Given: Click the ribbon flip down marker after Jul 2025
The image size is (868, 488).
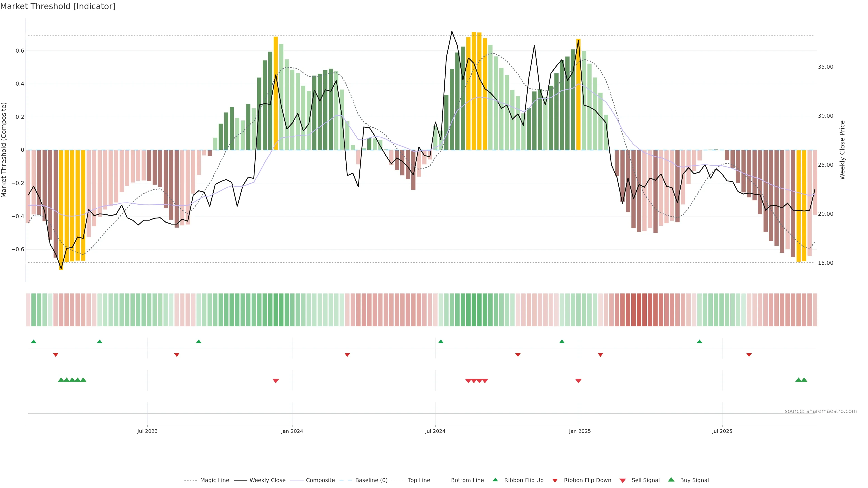Looking at the screenshot, I should 749,355.
